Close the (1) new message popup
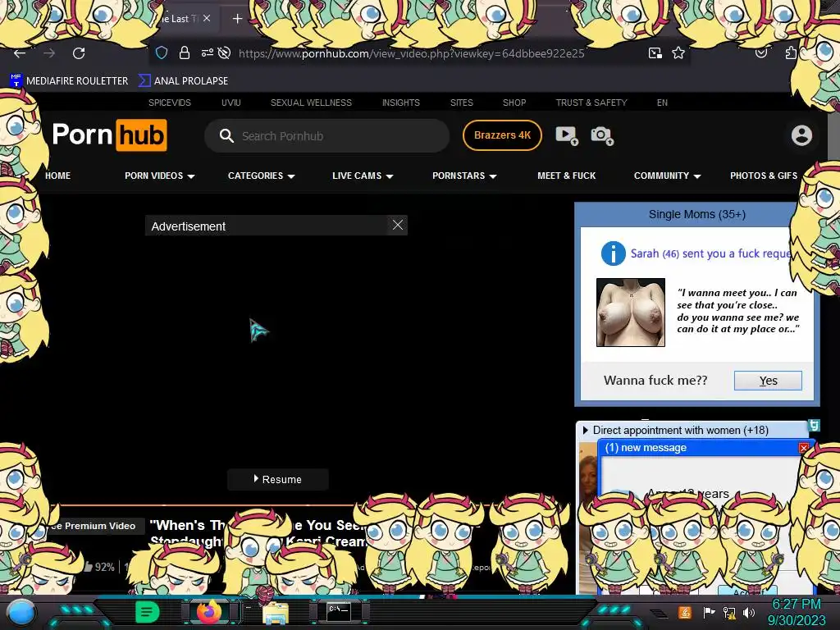 [x=804, y=448]
